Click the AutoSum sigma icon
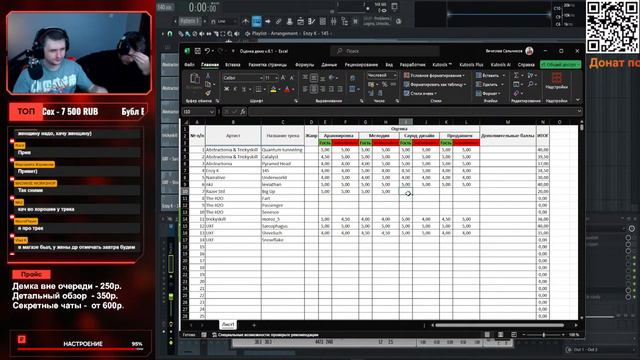This screenshot has width=640, height=360. pos(516,76)
